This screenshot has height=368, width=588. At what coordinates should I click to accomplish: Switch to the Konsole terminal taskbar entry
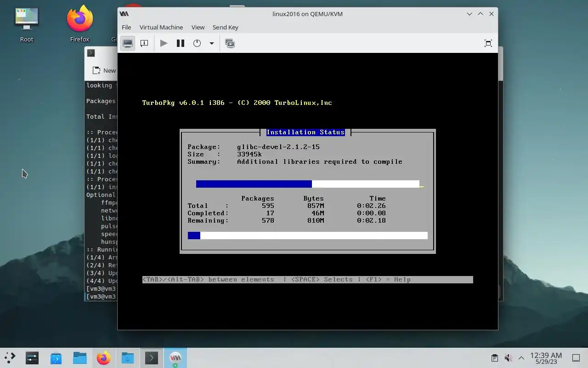point(152,357)
